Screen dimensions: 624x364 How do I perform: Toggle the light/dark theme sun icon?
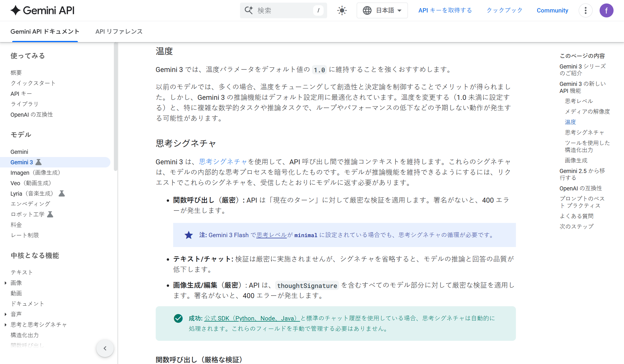pos(342,11)
